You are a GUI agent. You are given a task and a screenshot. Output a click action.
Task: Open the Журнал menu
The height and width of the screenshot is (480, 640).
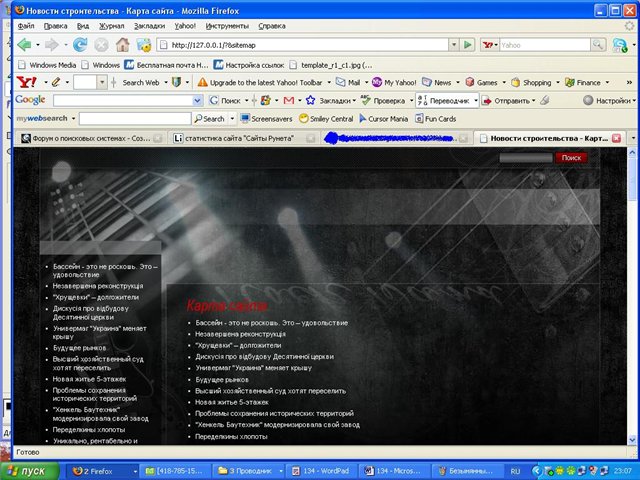tap(111, 26)
